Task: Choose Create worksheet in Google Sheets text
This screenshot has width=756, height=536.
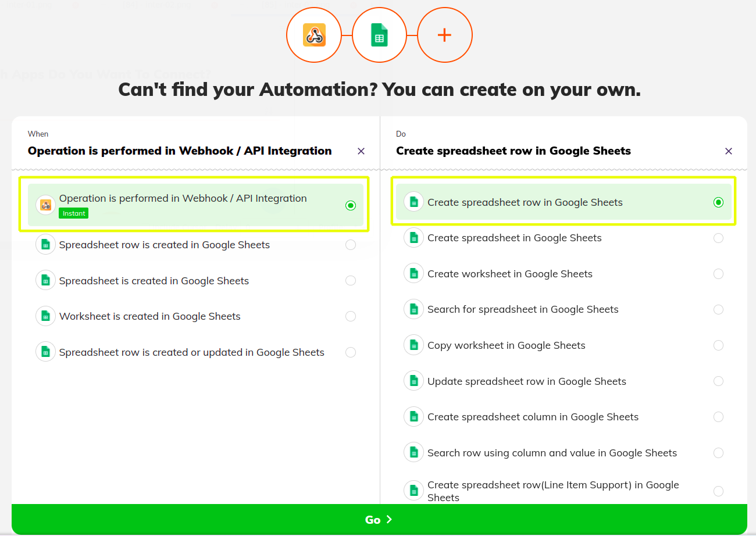Action: [510, 274]
